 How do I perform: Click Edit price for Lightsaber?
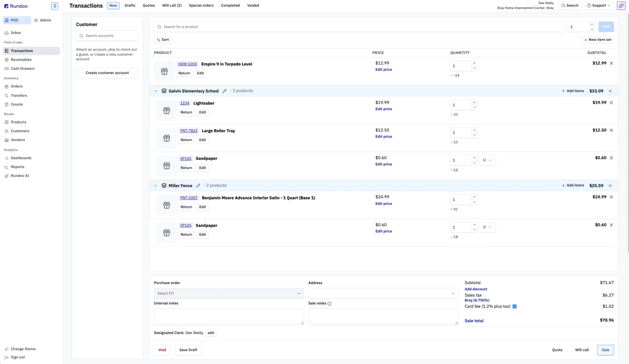[x=383, y=109]
